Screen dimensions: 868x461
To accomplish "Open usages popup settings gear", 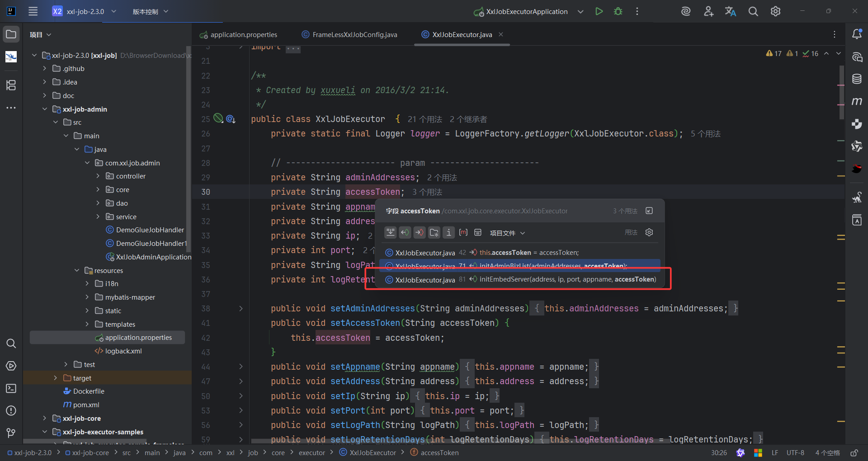I will coord(649,232).
